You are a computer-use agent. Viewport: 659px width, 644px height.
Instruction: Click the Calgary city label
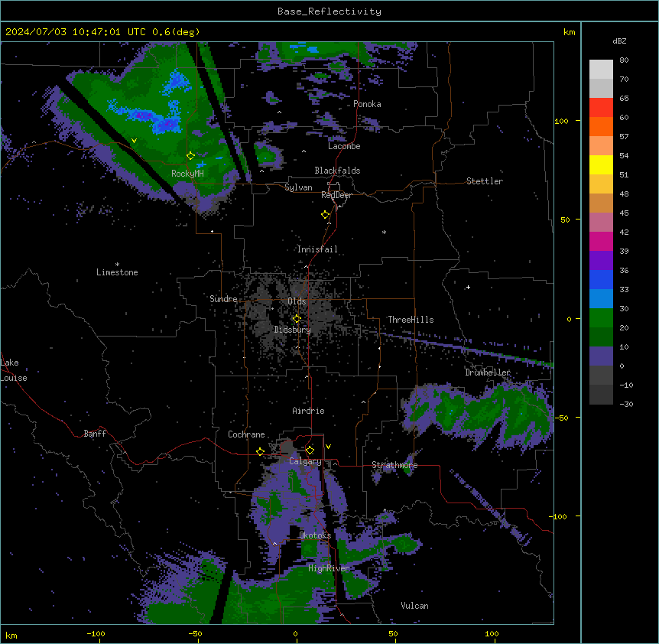305,461
